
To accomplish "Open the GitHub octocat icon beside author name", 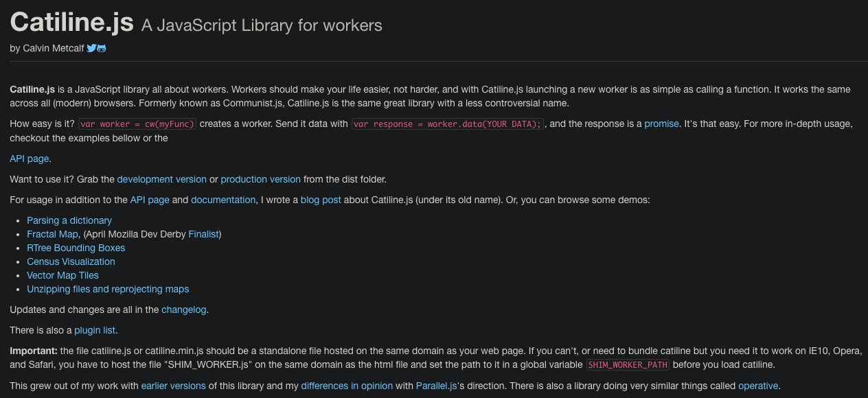I will 102,48.
